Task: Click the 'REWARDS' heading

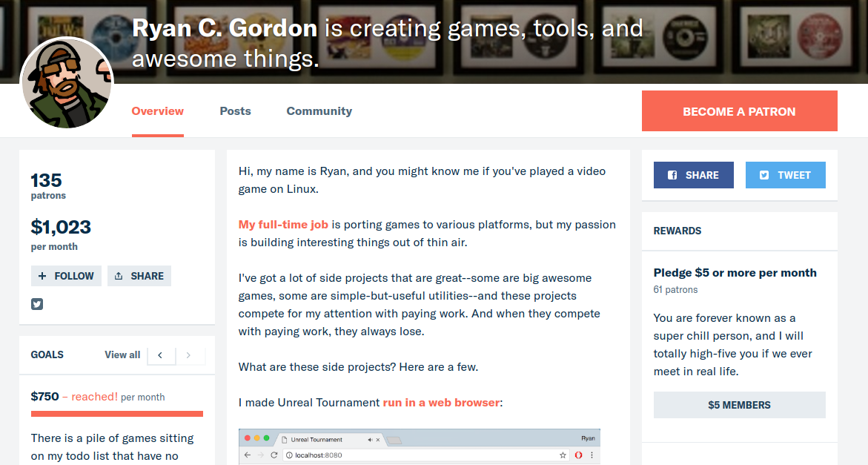Action: pyautogui.click(x=677, y=231)
